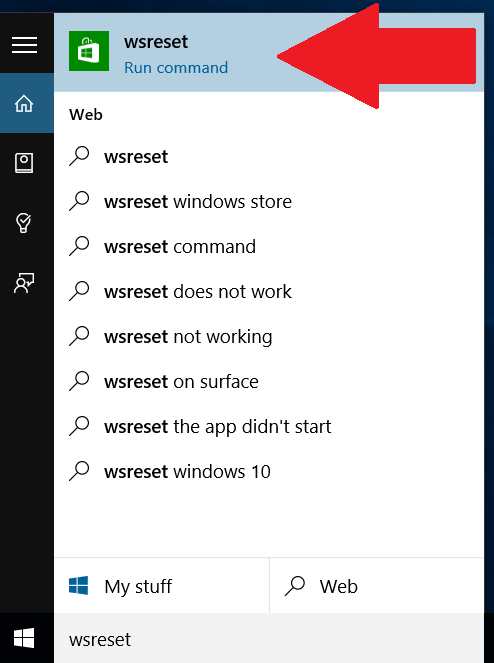Open the Feedback person icon in sidebar
This screenshot has height=663, width=494.
point(24,283)
